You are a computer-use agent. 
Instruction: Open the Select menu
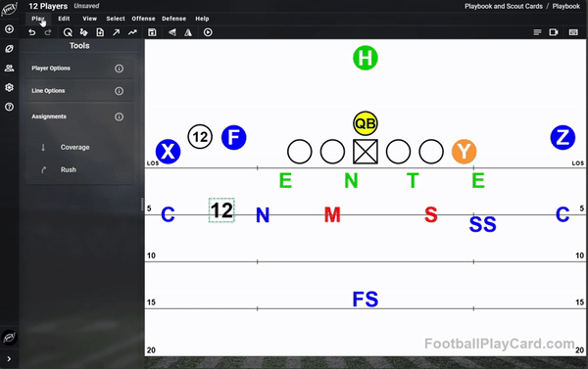116,19
